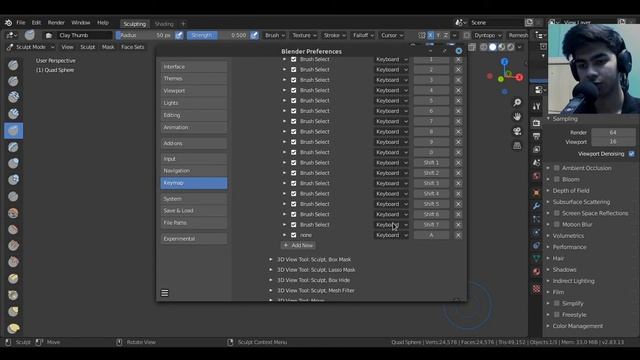Open the Dyntopo dropdown
The image size is (640, 360).
(x=488, y=36)
